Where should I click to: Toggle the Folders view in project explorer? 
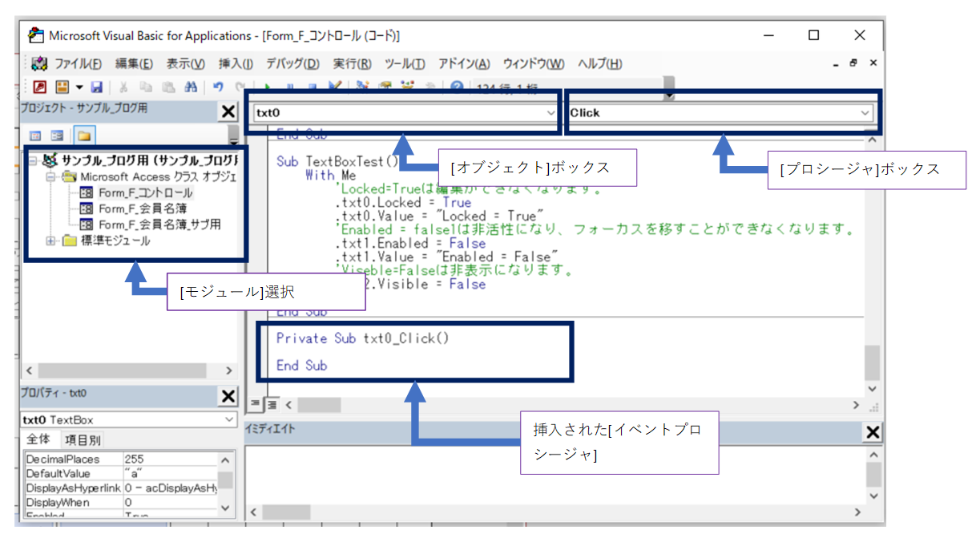83,135
